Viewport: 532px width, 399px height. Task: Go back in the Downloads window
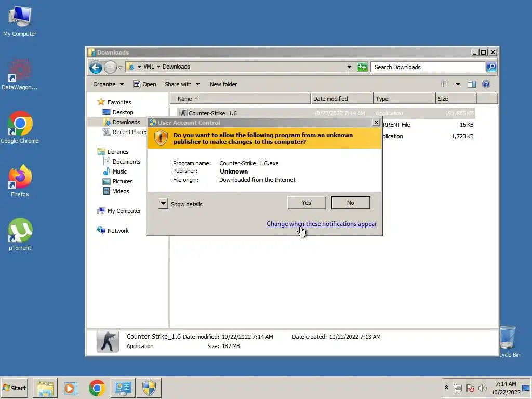(96, 67)
